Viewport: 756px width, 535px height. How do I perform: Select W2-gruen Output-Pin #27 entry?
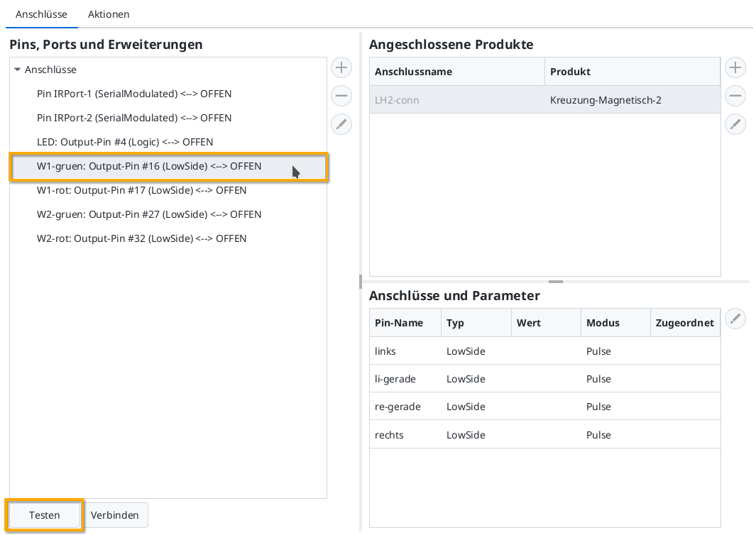click(x=149, y=214)
